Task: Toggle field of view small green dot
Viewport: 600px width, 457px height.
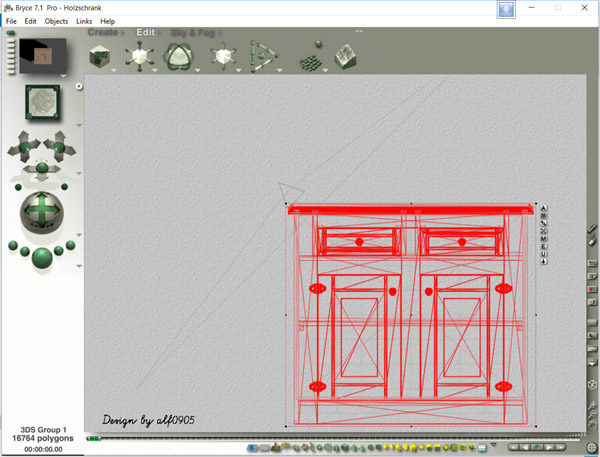Action: point(64,186)
